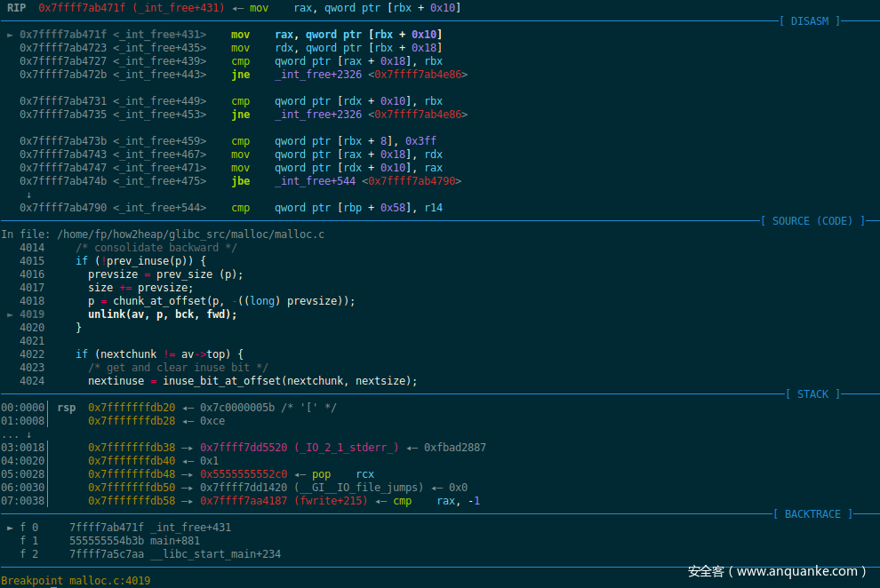This screenshot has height=588, width=880.
Task: Click the RIP register label
Action: point(16,7)
